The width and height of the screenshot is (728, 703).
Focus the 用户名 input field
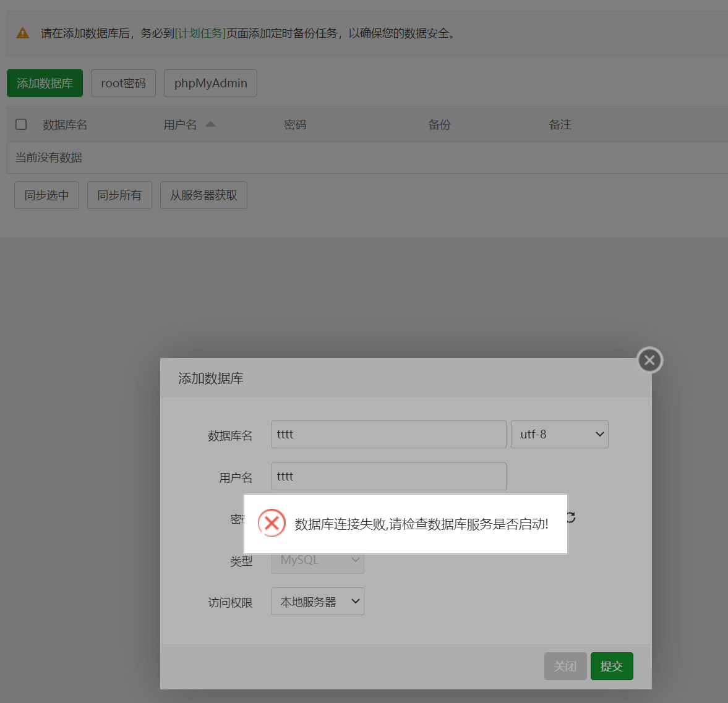tap(388, 476)
